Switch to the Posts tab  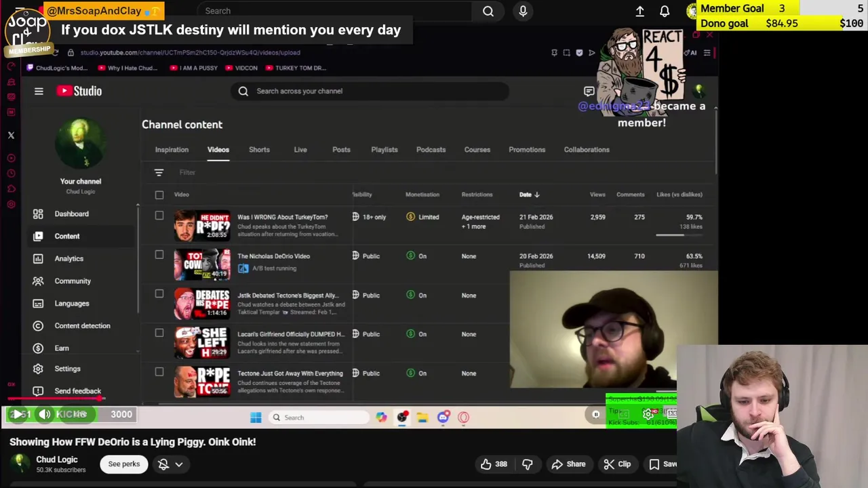click(341, 150)
